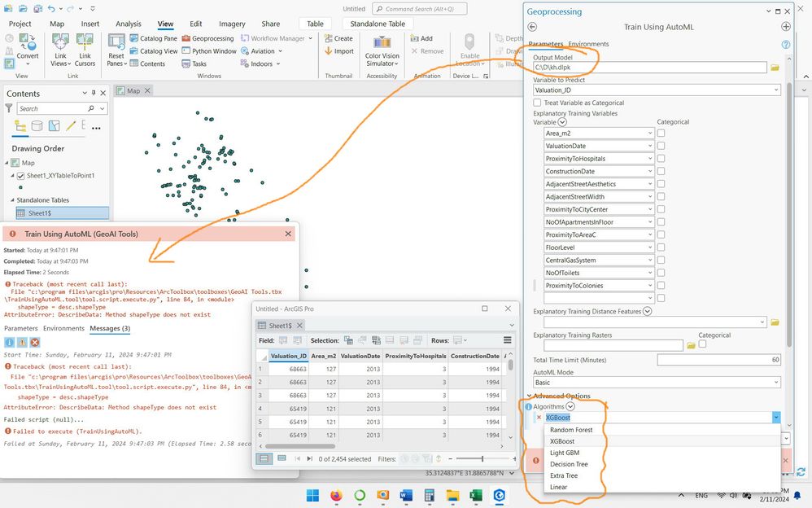This screenshot has height=508, width=812.
Task: Select Decision Tree algorithm
Action: pos(569,464)
